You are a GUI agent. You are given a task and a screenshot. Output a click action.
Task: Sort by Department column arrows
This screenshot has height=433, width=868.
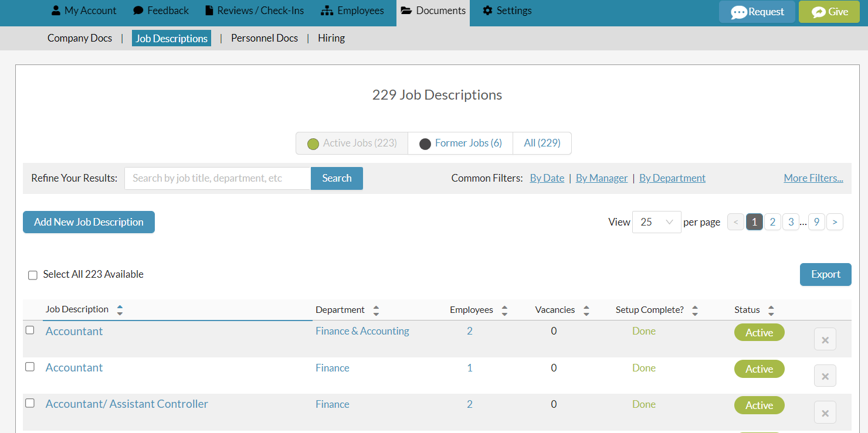coord(376,311)
